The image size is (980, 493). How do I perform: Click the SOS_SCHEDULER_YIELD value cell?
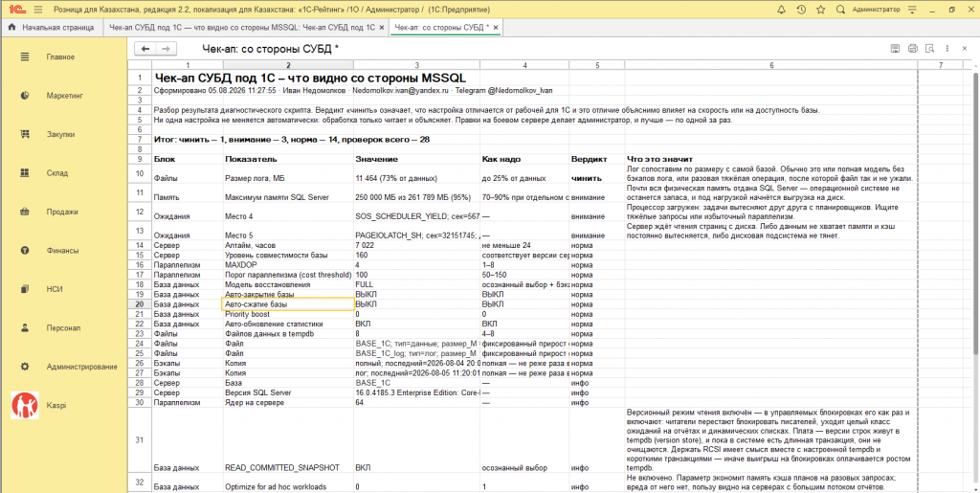pyautogui.click(x=417, y=212)
